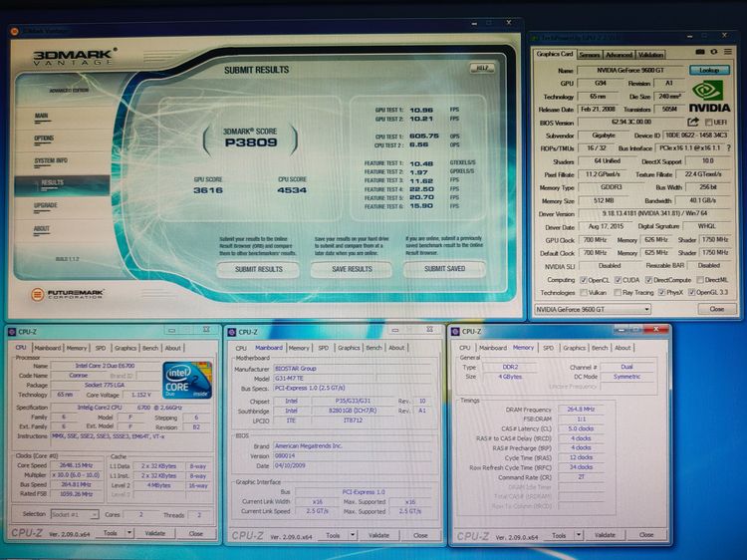Click the G31-M7 TE model field
Viewport: 747px width, 560px height.
click(x=325, y=379)
